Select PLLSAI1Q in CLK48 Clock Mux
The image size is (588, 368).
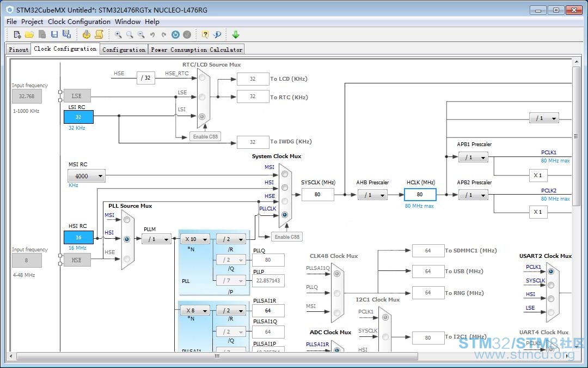pos(337,274)
